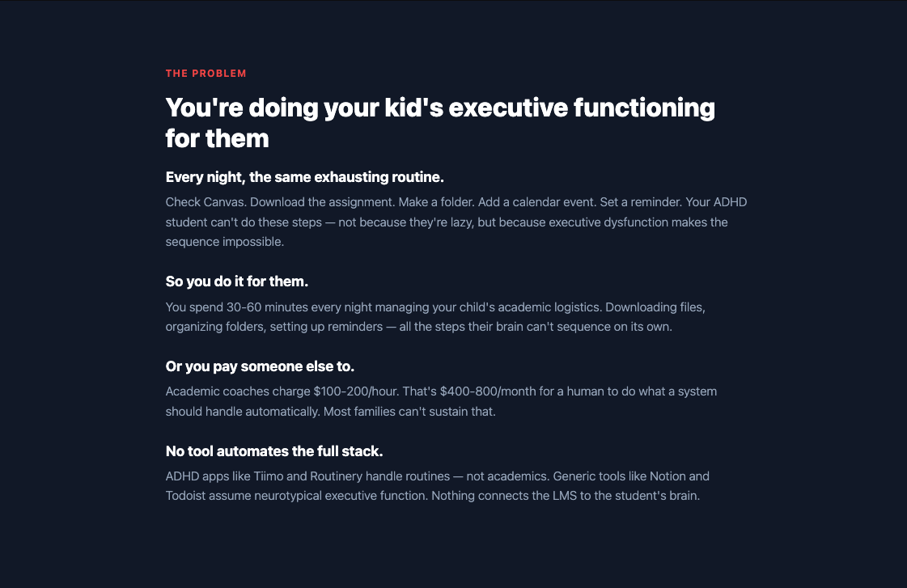
Task: Click the line beginning 'organizing folders, setting up reminders'
Action: [x=419, y=327]
